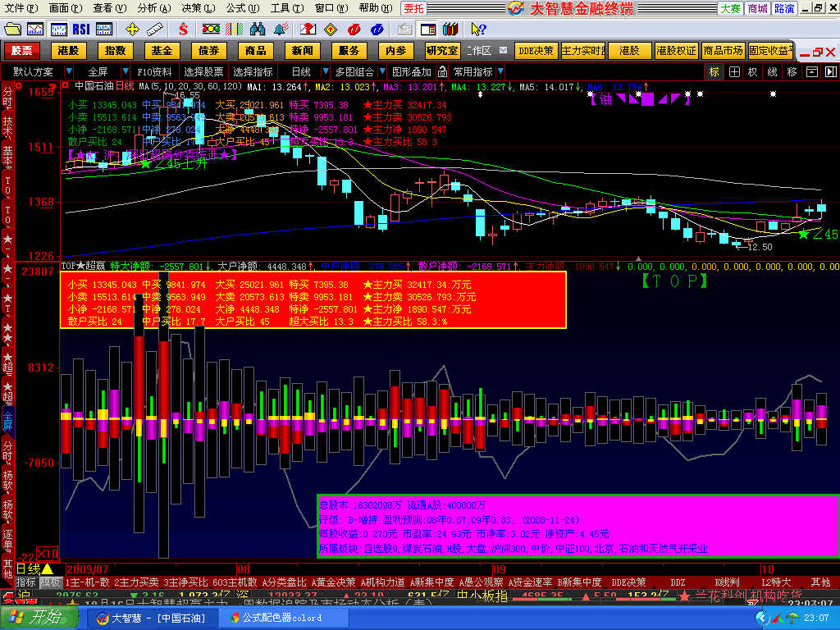Click the yellow diamond arrow icon
The width and height of the screenshot is (840, 630).
331,29
